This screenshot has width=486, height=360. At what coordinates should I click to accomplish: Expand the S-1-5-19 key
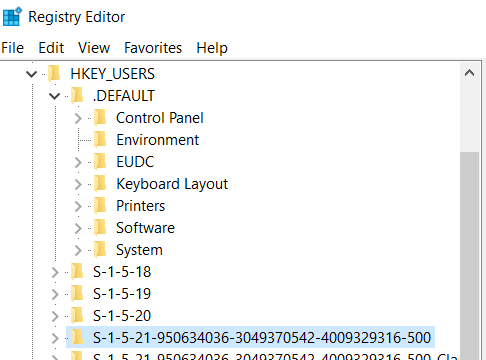click(x=55, y=294)
